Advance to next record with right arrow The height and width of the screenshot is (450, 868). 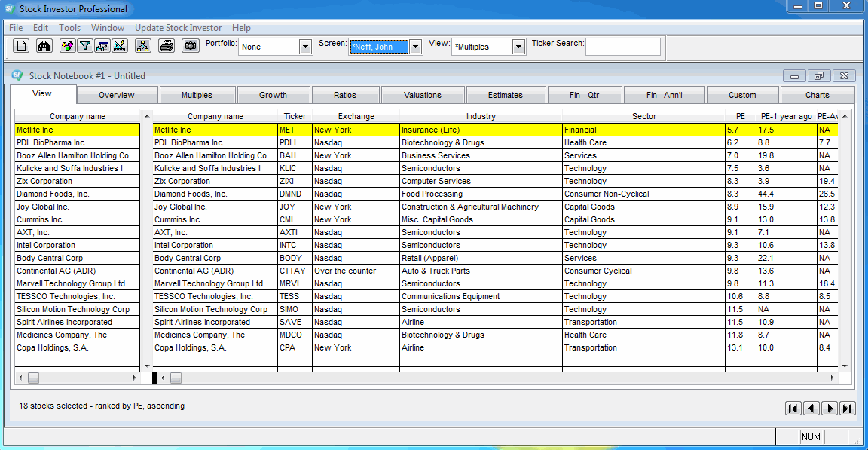(x=830, y=408)
